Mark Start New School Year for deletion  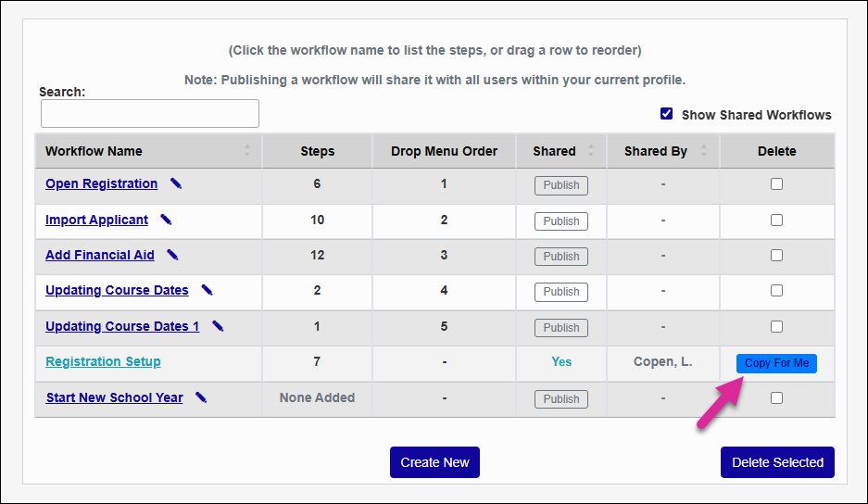[776, 397]
